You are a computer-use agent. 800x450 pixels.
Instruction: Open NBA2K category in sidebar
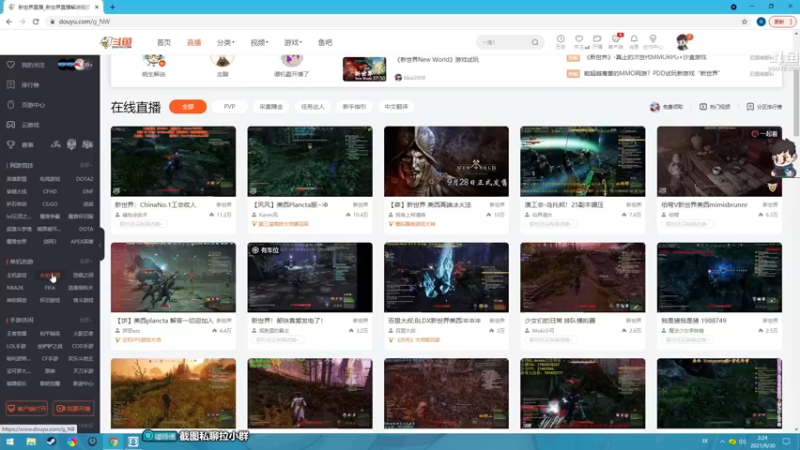tap(15, 288)
